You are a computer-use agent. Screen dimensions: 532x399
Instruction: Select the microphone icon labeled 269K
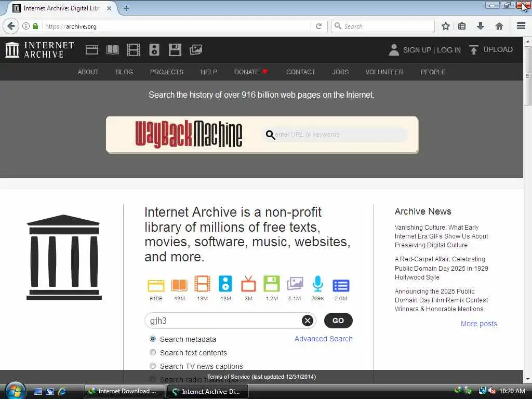tap(318, 284)
